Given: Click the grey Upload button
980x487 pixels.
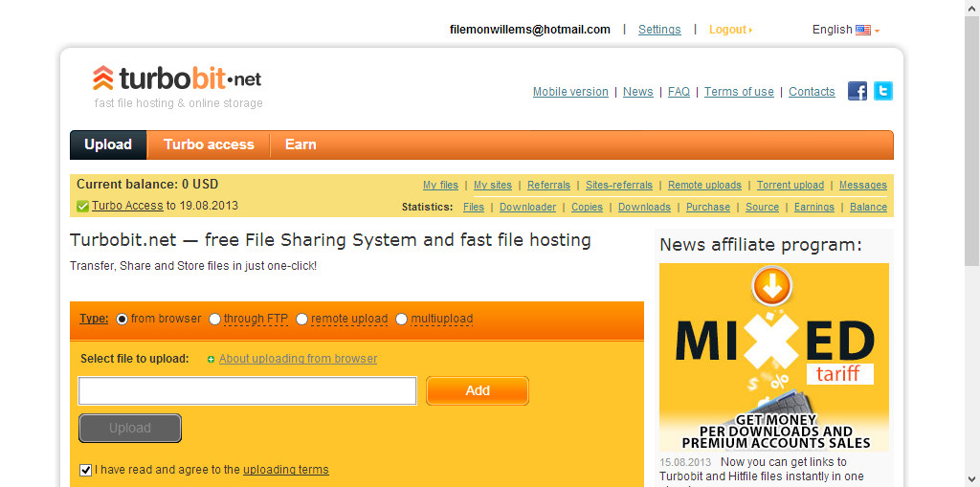Looking at the screenshot, I should pyautogui.click(x=130, y=429).
